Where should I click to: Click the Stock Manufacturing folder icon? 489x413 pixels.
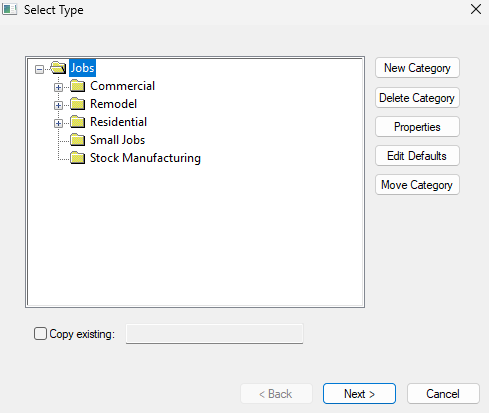(78, 158)
